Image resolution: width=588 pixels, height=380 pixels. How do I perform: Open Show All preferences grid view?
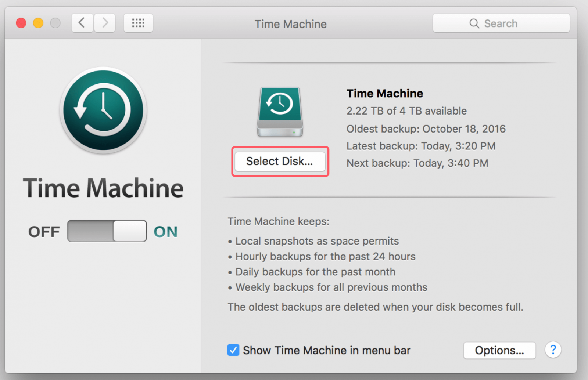click(138, 23)
